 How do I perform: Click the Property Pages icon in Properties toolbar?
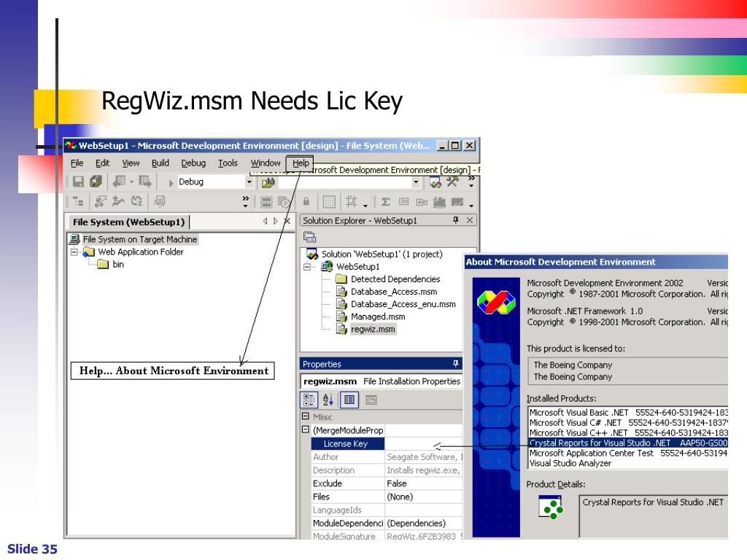tap(371, 400)
